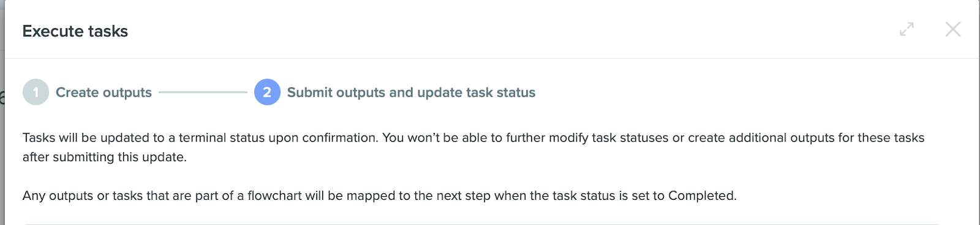Image resolution: width=980 pixels, height=225 pixels.
Task: Select the blue step 2 circle
Action: 267,92
